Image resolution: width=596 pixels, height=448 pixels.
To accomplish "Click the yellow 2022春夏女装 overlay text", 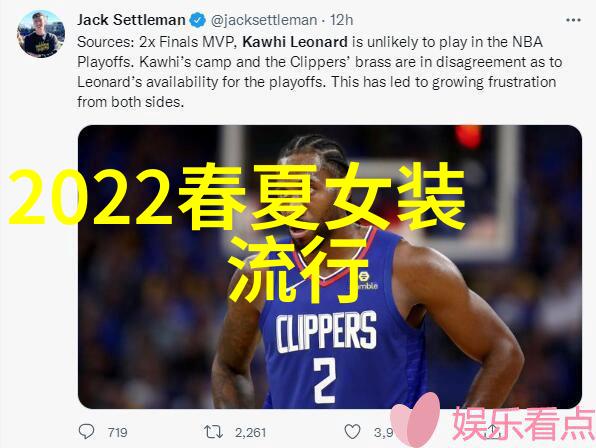I will (237, 197).
